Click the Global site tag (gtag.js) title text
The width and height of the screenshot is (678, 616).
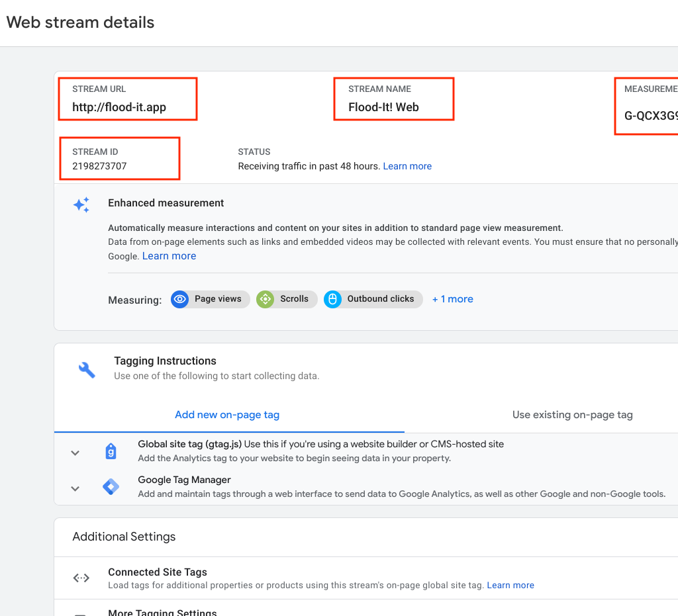pos(190,444)
